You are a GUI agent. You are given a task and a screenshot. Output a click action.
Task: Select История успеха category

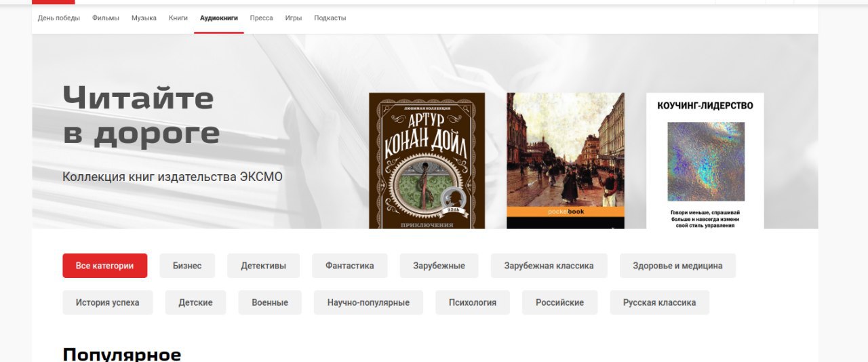108,302
